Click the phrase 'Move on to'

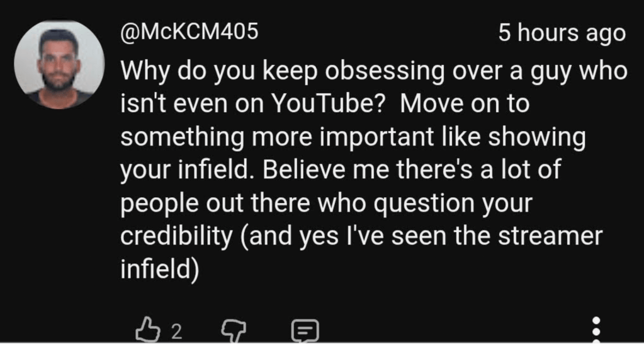tap(465, 103)
